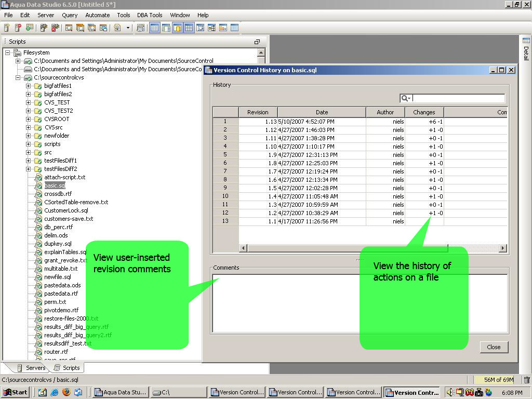Click the fourth query window toolbar icon
Viewport: 532px width, 399px height.
point(103,28)
